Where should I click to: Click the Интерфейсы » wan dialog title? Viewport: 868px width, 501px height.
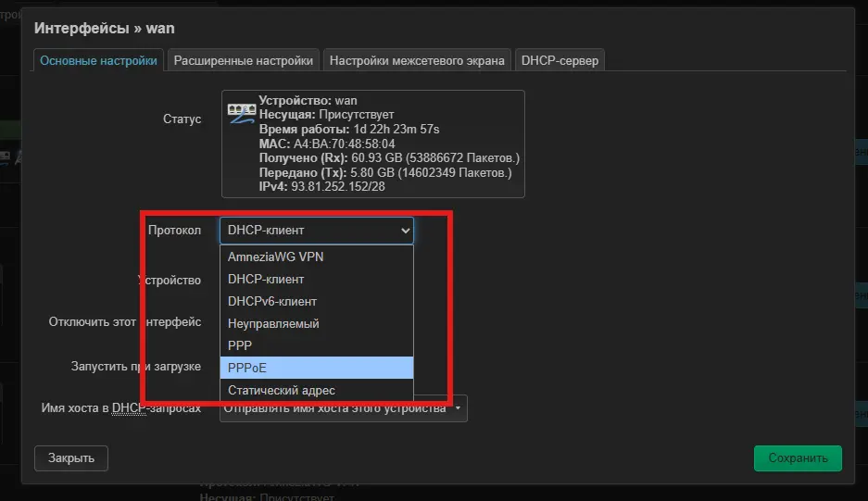(104, 28)
